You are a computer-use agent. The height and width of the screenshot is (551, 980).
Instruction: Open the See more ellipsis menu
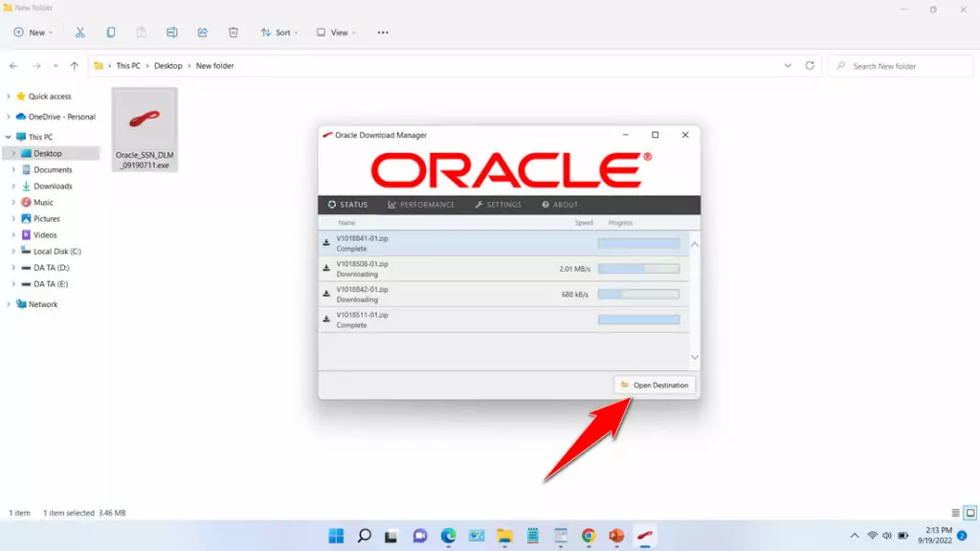click(383, 33)
